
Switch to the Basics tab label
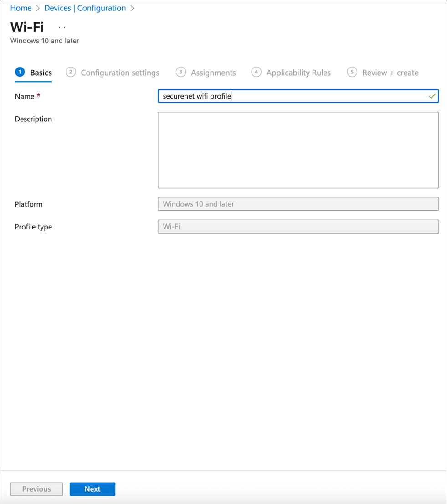(x=41, y=73)
